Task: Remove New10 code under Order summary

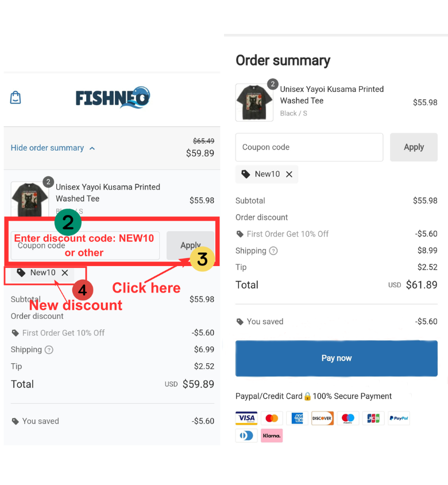Action: coord(289,175)
